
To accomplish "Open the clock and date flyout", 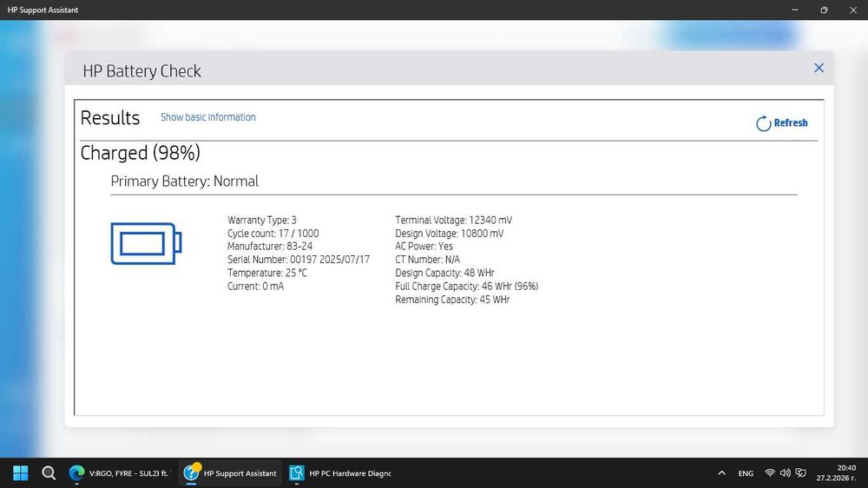I will click(x=836, y=473).
